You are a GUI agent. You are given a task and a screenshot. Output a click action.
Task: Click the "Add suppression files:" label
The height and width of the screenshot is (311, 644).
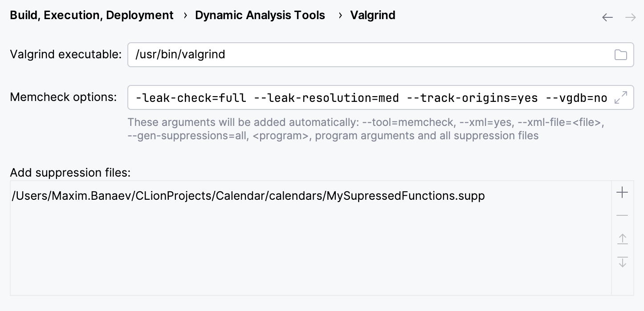pyautogui.click(x=70, y=172)
